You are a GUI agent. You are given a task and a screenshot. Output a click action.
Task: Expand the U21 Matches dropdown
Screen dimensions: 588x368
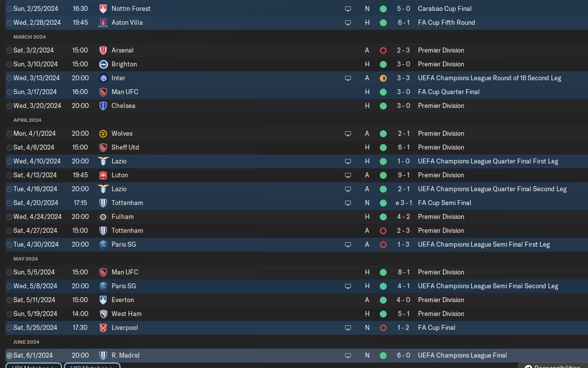[x=33, y=366]
